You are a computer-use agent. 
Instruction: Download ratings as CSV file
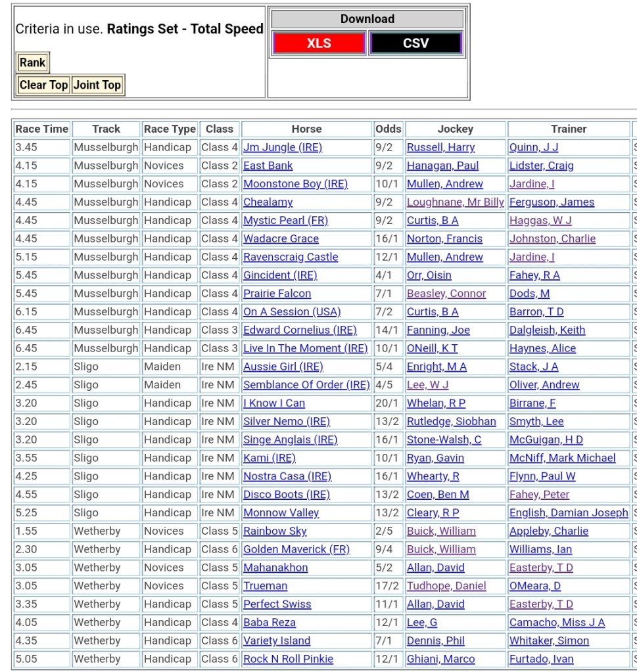point(415,43)
